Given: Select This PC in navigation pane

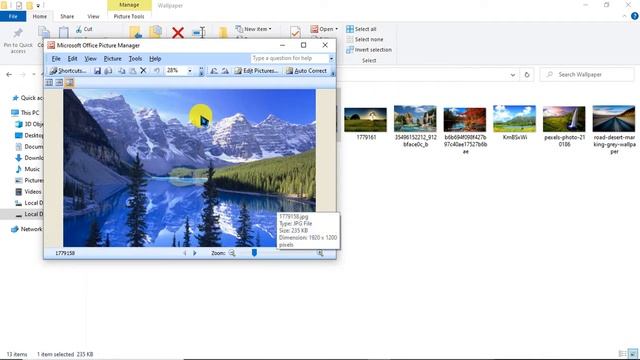Looking at the screenshot, I should [25, 113].
